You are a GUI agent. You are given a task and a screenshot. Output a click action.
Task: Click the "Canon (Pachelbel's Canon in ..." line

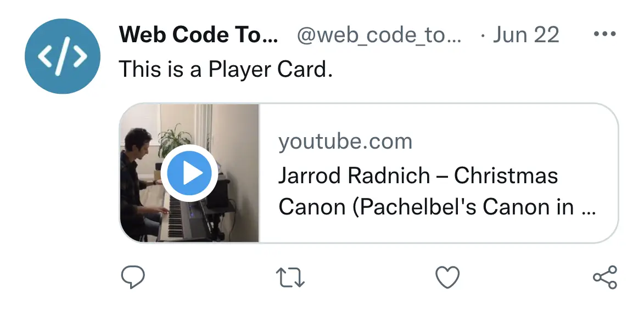coord(437,207)
